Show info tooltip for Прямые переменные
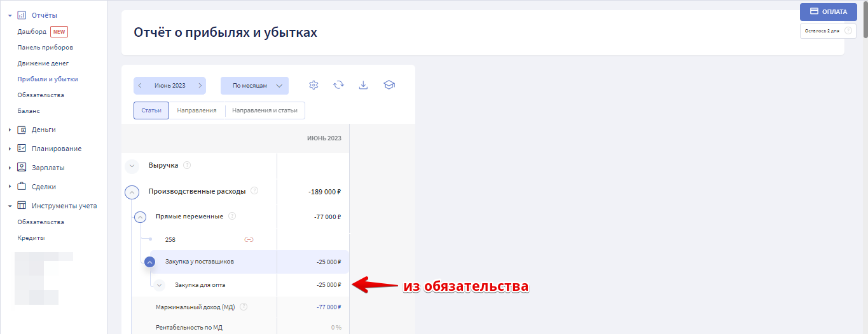The image size is (868, 334). point(231,216)
